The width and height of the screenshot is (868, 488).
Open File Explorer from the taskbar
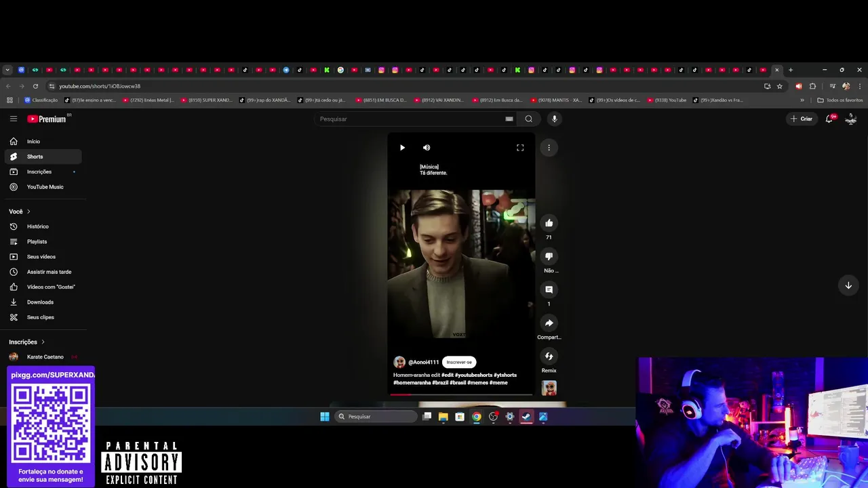(x=443, y=416)
